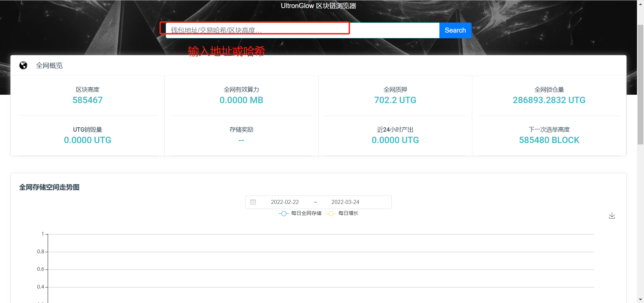
Task: Click the scrollbar down arrow
Action: 640,299
